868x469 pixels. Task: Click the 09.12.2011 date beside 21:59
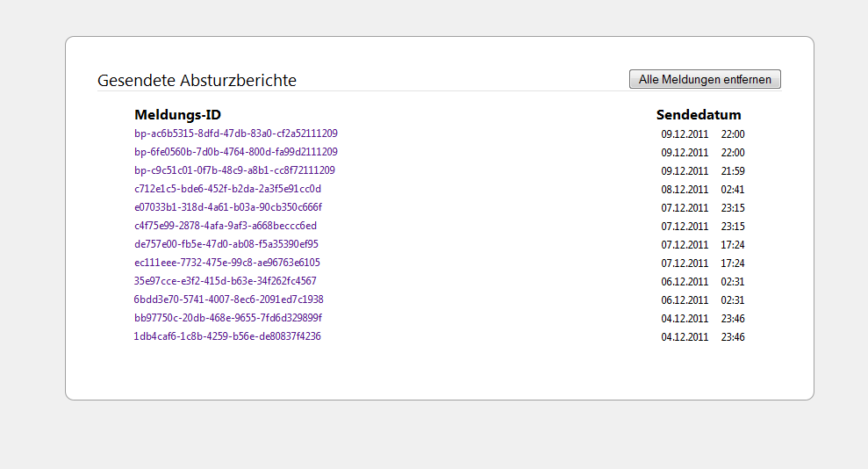(685, 171)
